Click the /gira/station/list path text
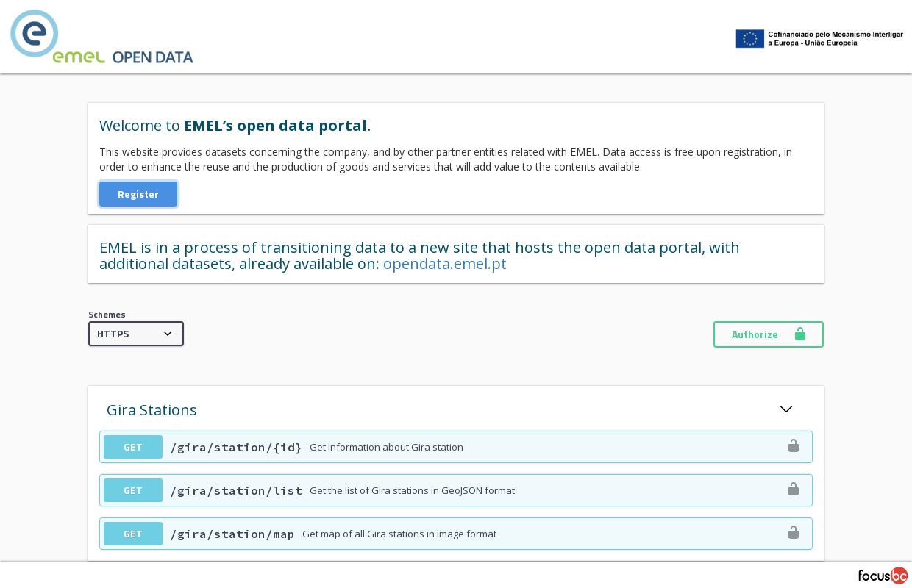912x588 pixels. [x=236, y=491]
